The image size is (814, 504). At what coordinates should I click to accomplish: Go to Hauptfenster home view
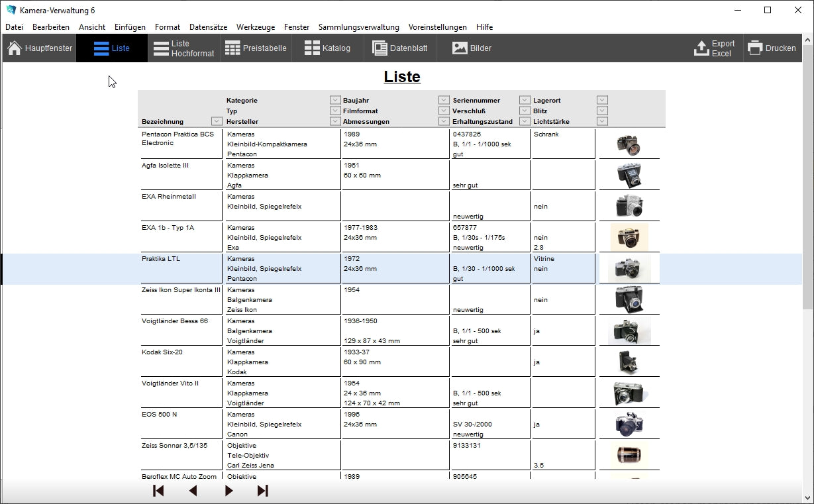40,48
